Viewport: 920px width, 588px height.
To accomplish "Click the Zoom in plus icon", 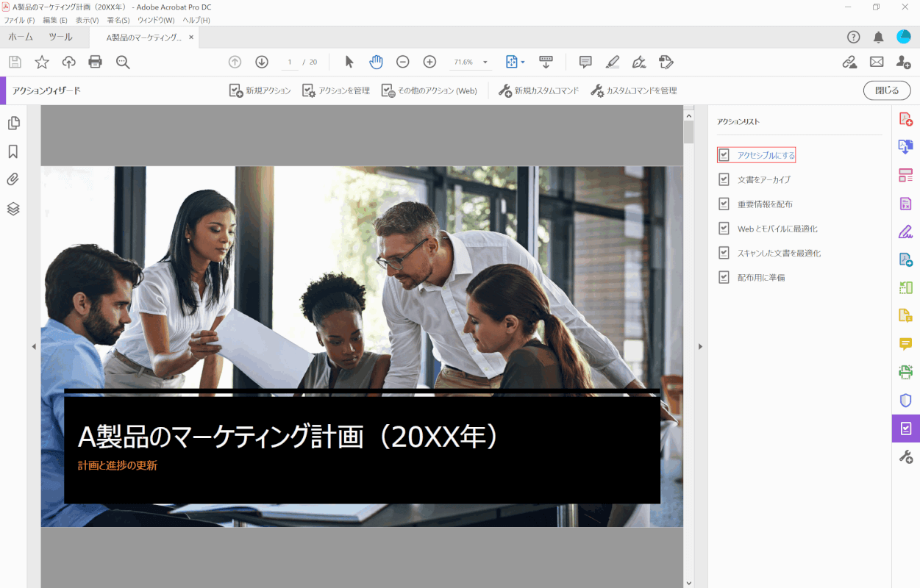I will point(429,62).
